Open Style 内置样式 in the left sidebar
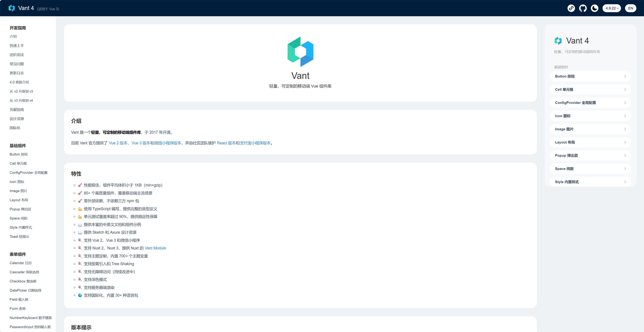Viewport: 644px width, 332px height. pyautogui.click(x=21, y=228)
